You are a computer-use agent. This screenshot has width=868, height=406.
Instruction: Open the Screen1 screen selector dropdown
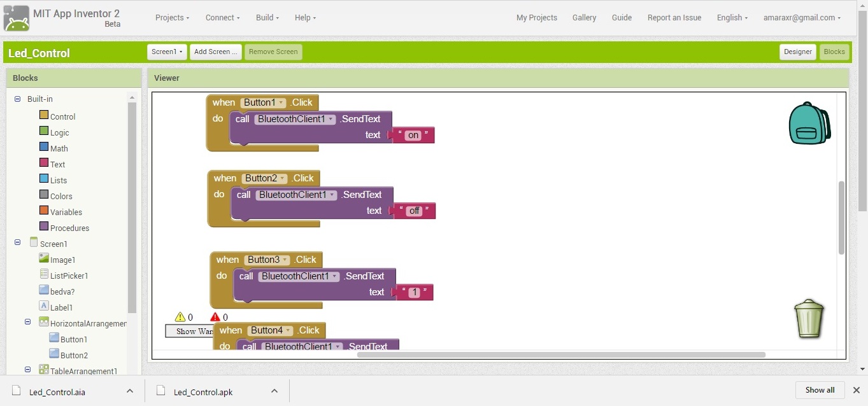click(x=167, y=52)
